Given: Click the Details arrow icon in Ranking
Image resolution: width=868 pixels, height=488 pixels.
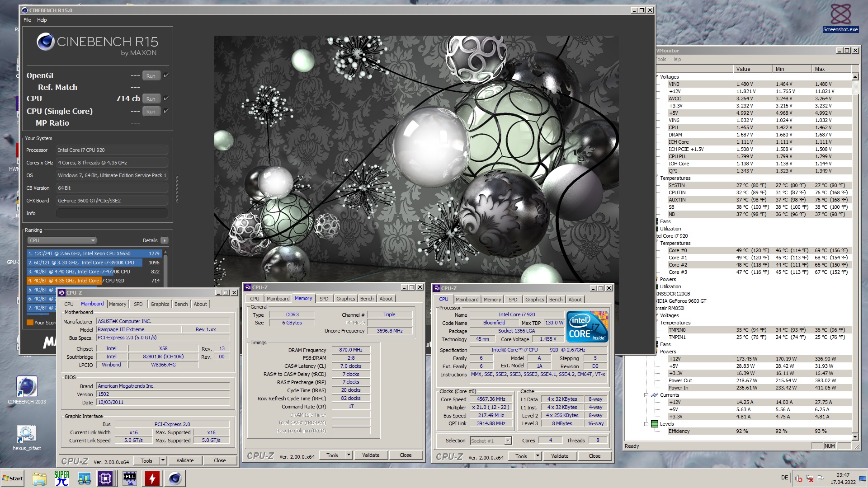Looking at the screenshot, I should (x=164, y=240).
